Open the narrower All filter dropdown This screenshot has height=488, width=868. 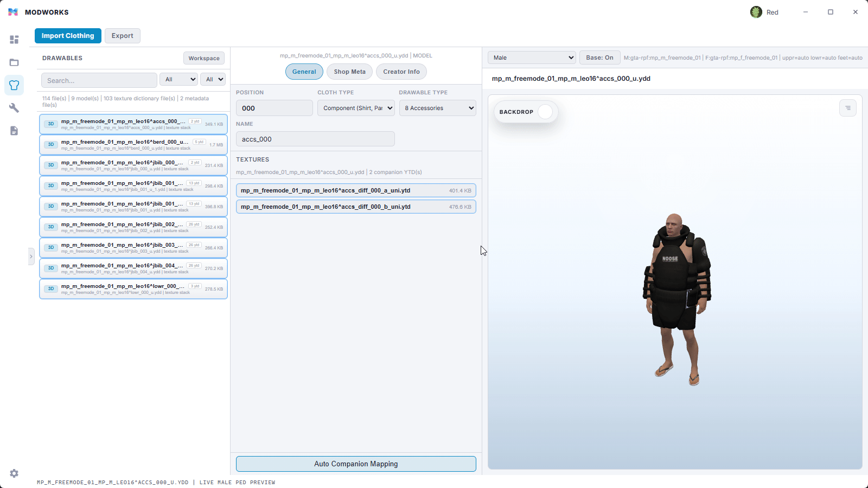click(213, 80)
